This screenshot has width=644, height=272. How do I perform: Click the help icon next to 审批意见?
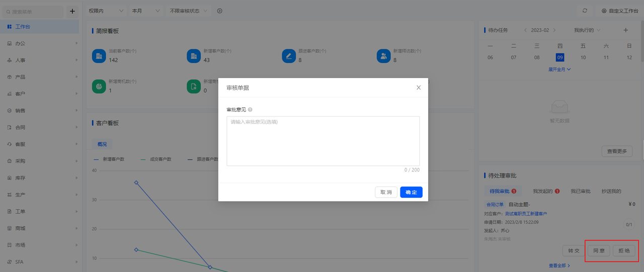coord(250,109)
